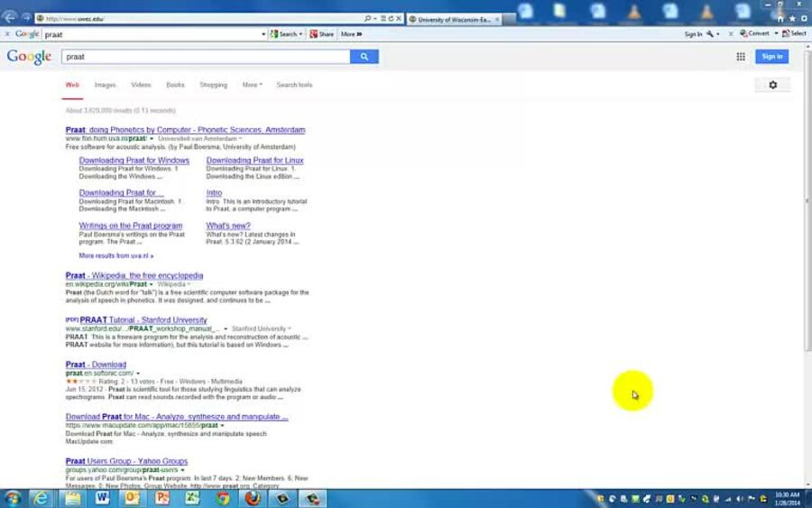Open the Google apps grid

741,57
